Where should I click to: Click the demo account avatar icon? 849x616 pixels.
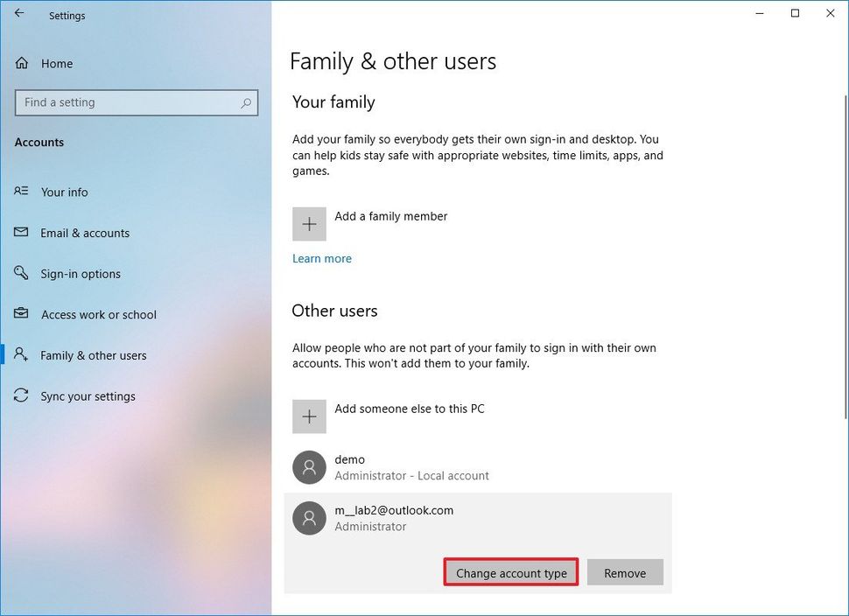pos(309,466)
